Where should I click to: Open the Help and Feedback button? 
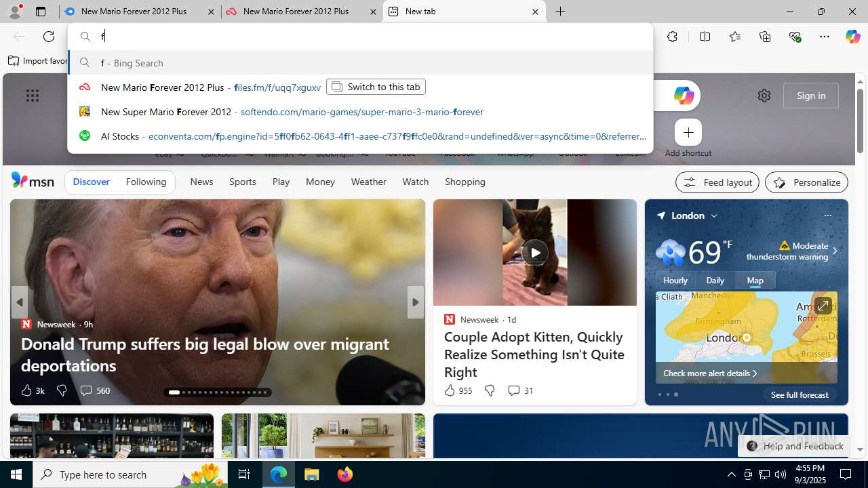pos(795,446)
